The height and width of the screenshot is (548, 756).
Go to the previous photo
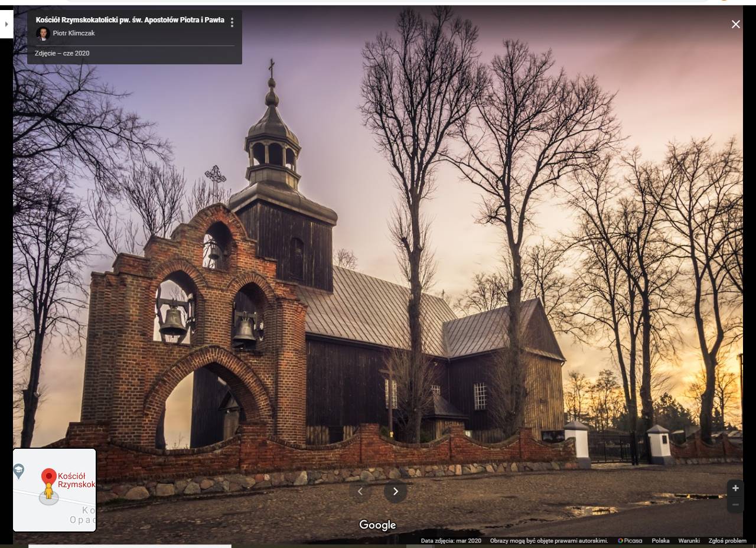pyautogui.click(x=360, y=491)
